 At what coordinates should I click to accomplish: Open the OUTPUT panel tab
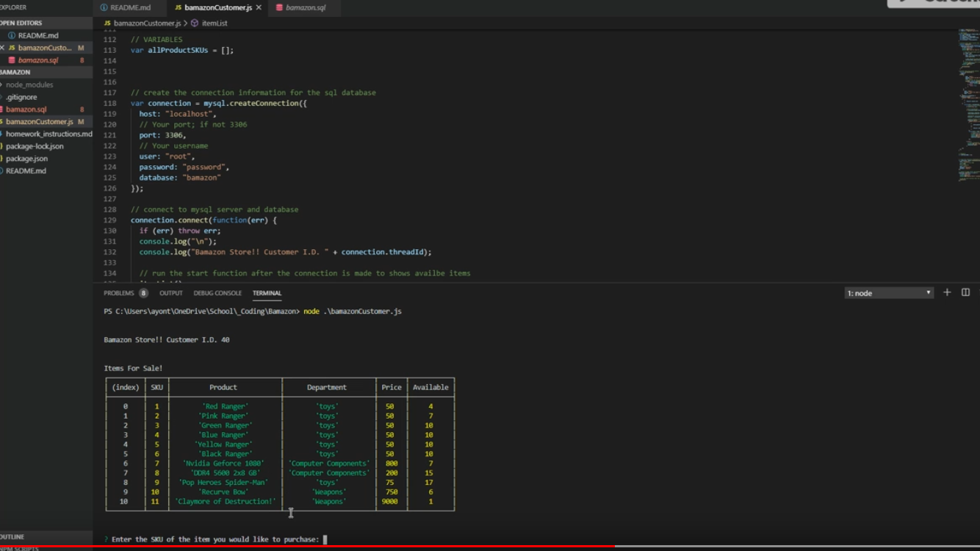point(170,293)
